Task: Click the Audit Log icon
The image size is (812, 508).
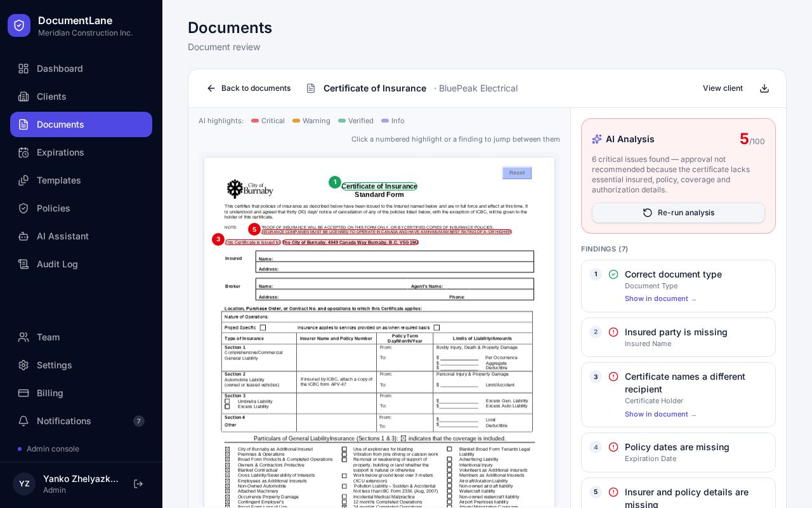Action: tap(23, 264)
